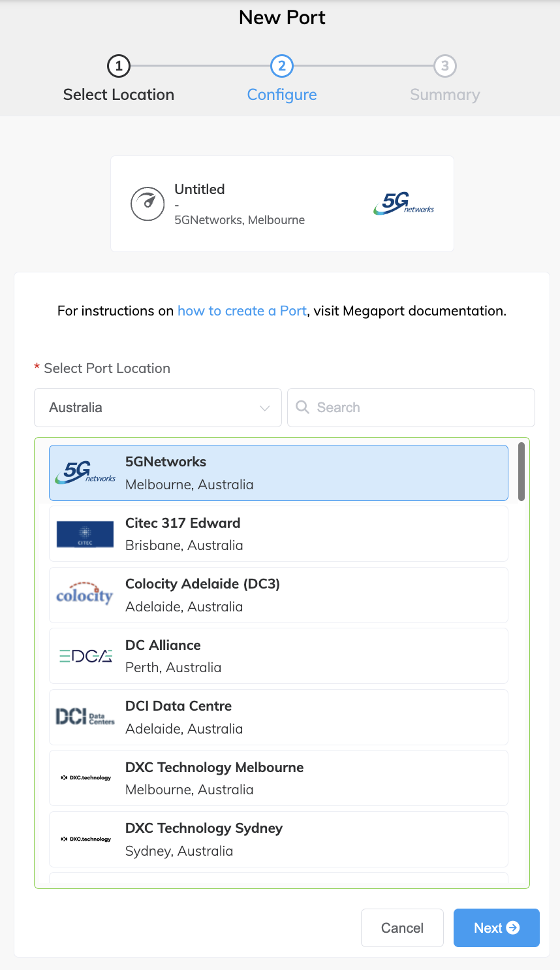The width and height of the screenshot is (560, 970).
Task: Select DC Alliance Perth location
Action: [x=279, y=656]
